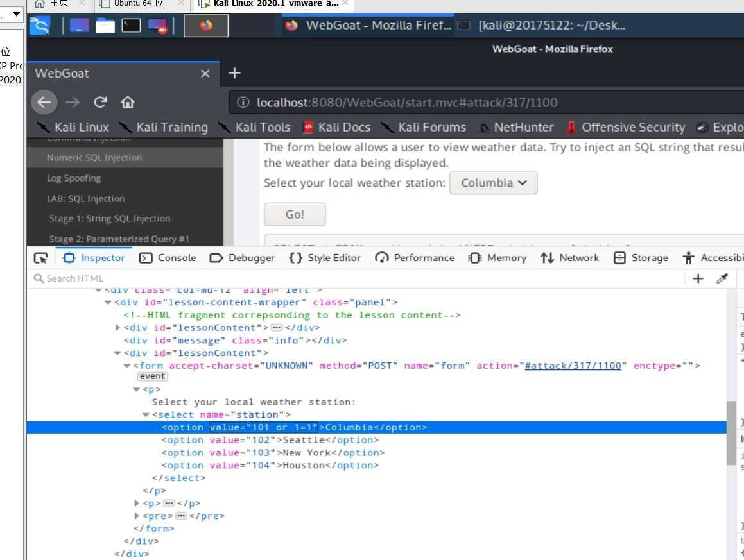Switch to the Accessibility tab
The width and height of the screenshot is (744, 560).
coord(713,258)
